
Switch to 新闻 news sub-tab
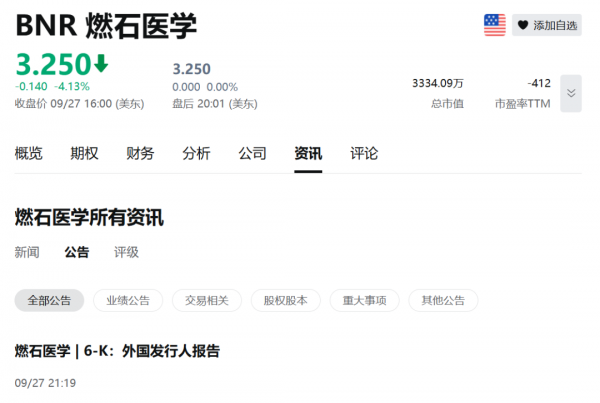[x=27, y=252]
